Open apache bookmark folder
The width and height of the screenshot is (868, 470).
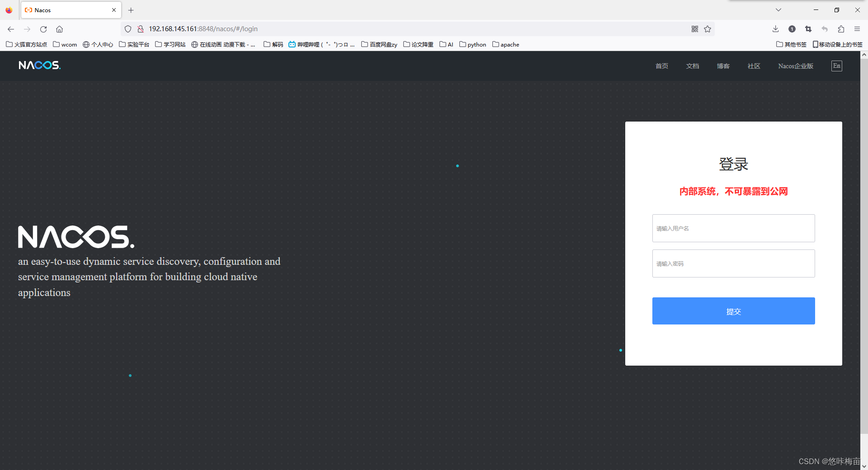(505, 44)
